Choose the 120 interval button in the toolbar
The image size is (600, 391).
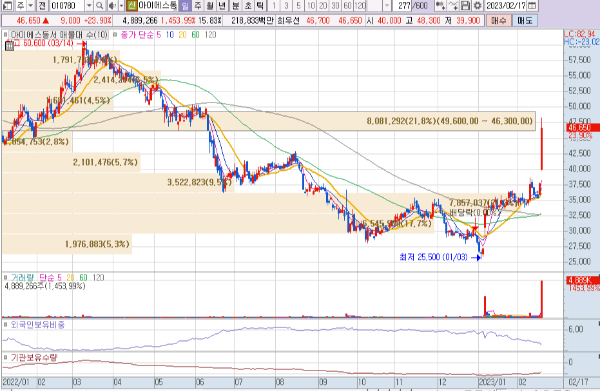coord(360,5)
